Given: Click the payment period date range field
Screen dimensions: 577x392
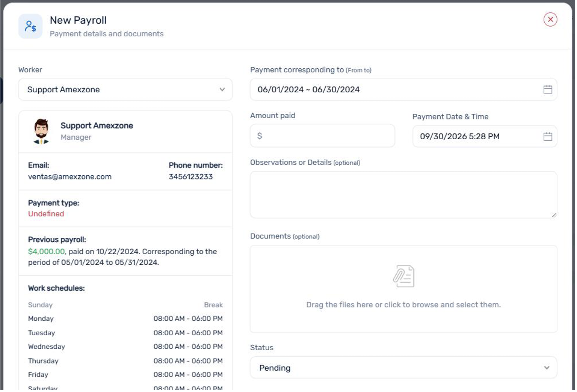Looking at the screenshot, I should coord(403,89).
